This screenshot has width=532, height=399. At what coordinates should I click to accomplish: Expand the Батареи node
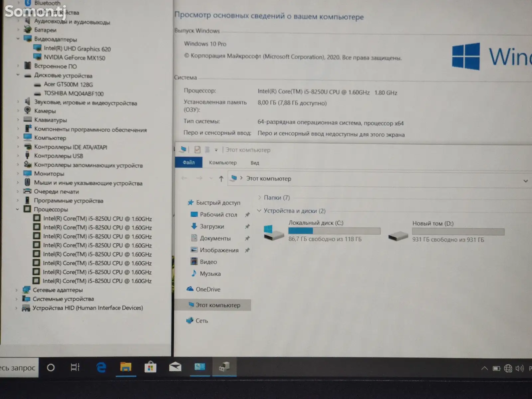pyautogui.click(x=18, y=30)
